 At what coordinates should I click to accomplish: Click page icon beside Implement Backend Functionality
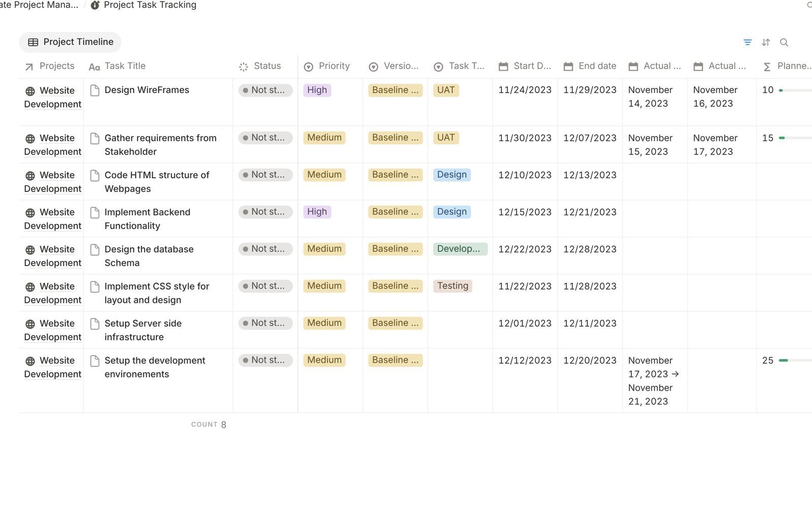click(x=94, y=212)
